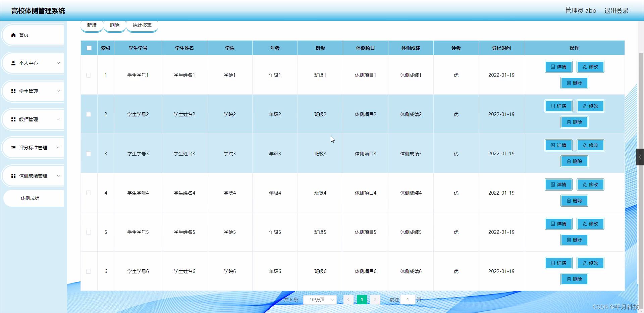Toggle the select-all checkbox in table header
Screen dimensions: 644x313
point(89,48)
